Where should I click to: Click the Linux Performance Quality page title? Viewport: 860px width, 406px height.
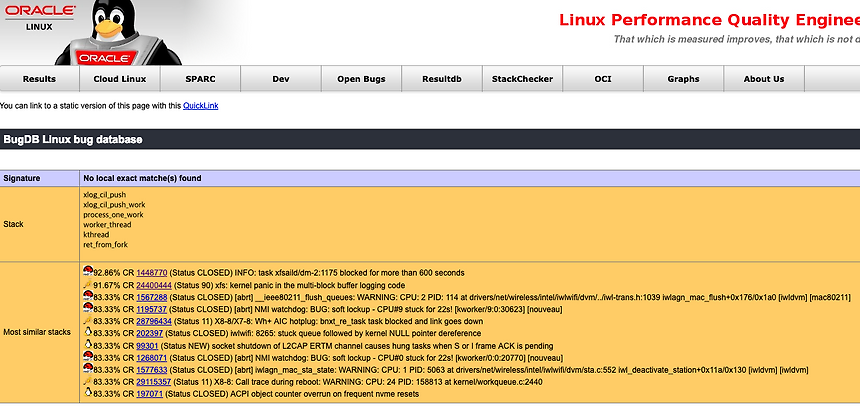point(709,20)
